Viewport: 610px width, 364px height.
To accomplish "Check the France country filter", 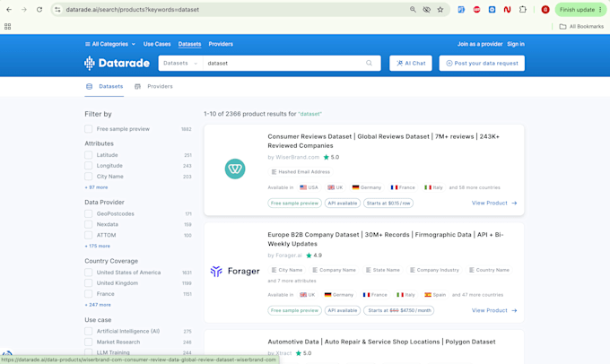I will coord(88,293).
